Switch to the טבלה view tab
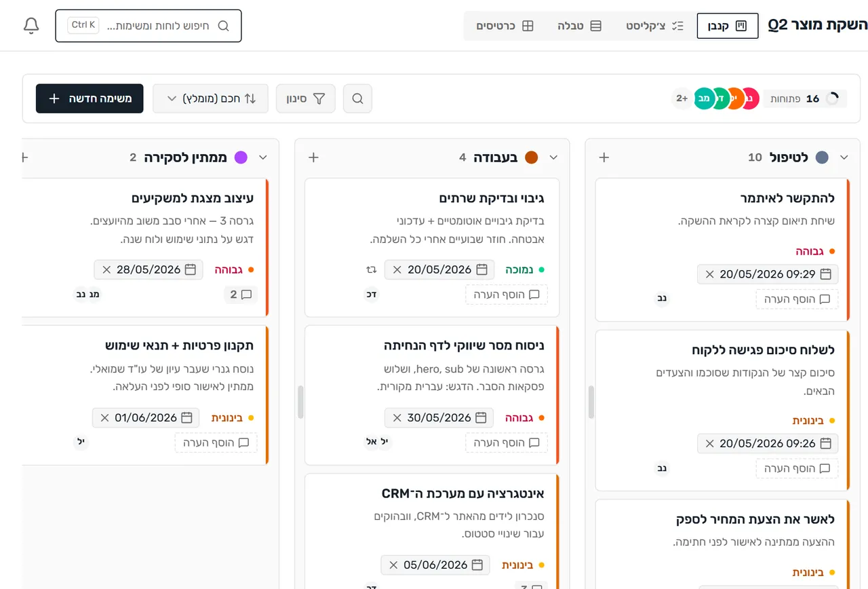The image size is (868, 589). (580, 26)
